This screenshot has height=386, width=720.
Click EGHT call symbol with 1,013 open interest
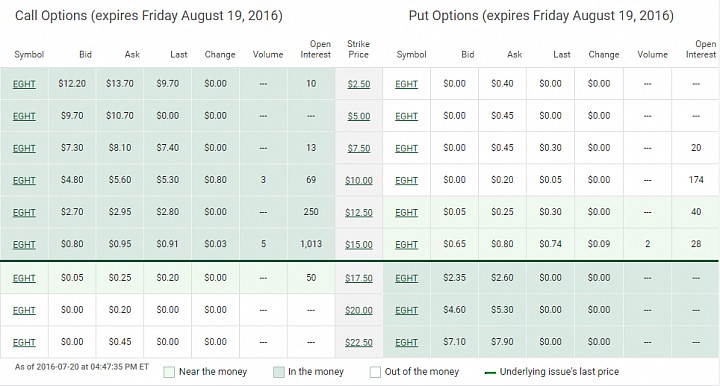(x=24, y=245)
